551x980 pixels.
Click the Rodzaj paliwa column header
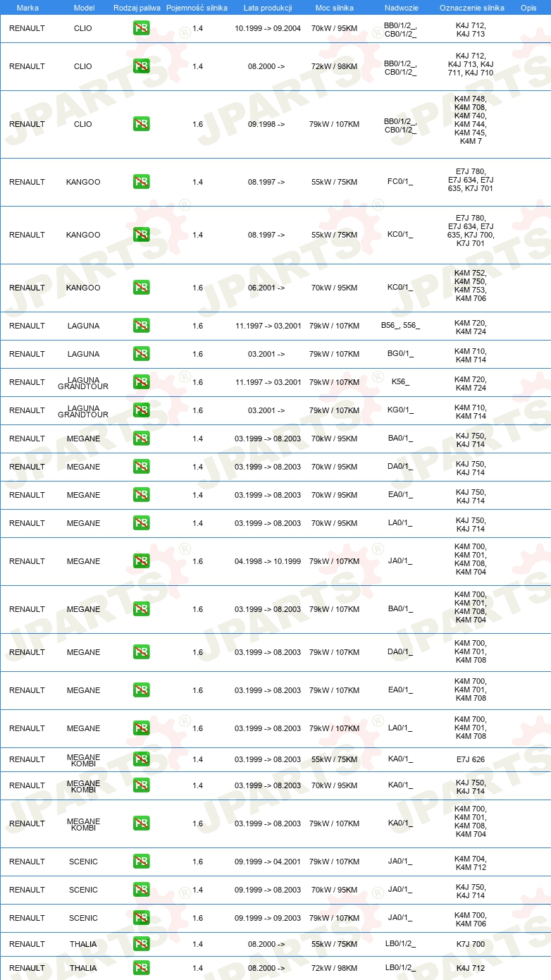tap(137, 8)
